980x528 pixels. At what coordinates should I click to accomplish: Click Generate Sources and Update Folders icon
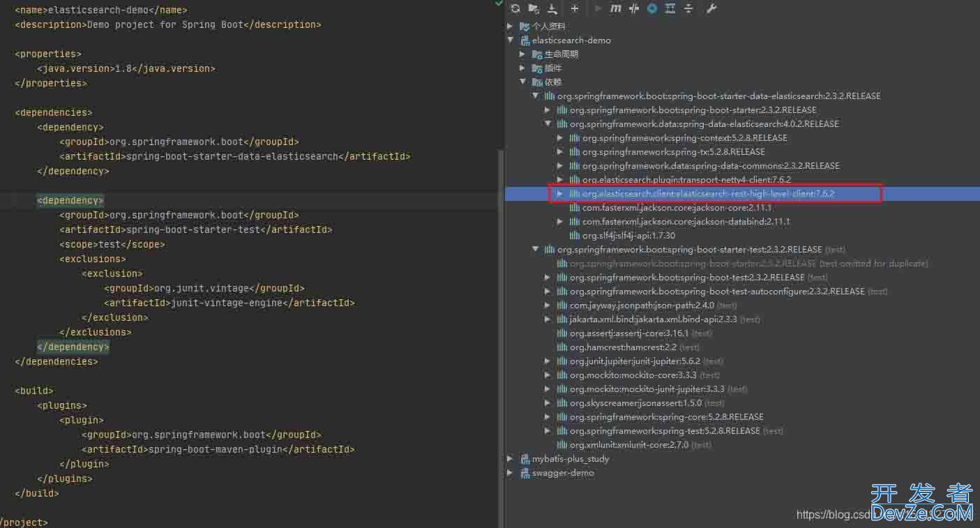pos(534,8)
